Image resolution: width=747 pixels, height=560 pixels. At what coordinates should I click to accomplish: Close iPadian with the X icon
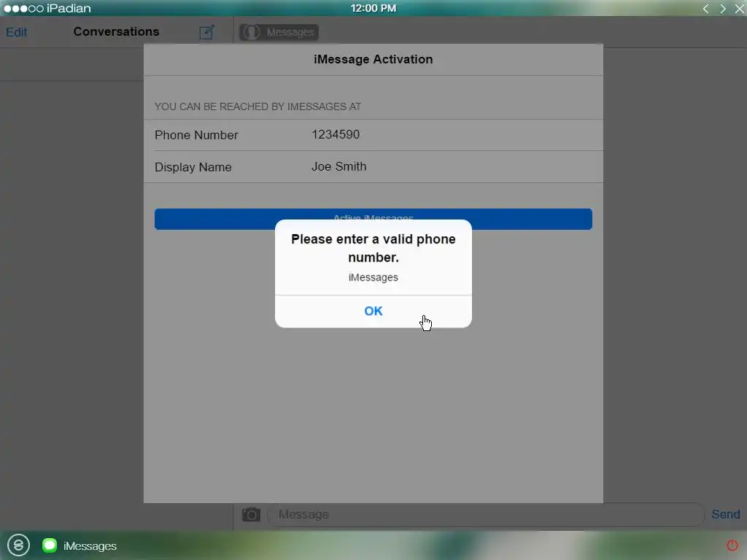740,9
